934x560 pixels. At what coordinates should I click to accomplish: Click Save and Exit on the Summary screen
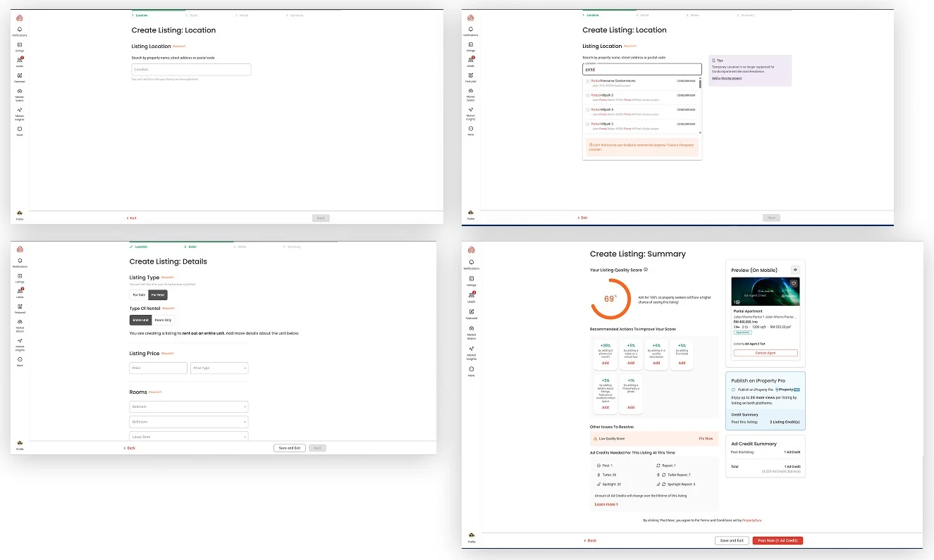(731, 540)
